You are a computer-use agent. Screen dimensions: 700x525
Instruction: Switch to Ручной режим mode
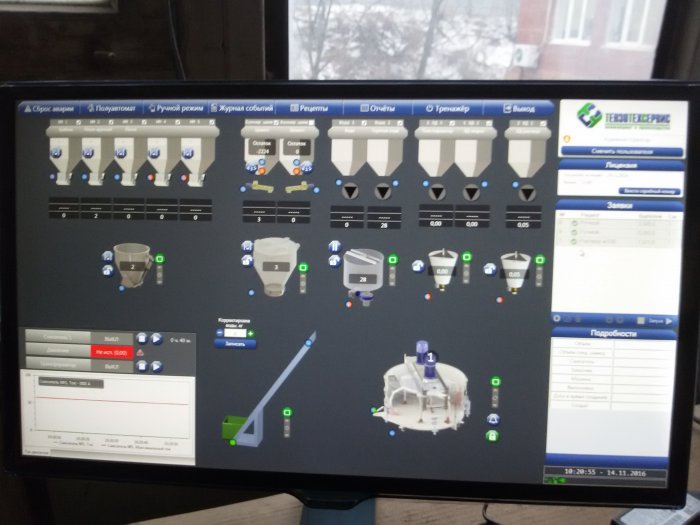176,108
